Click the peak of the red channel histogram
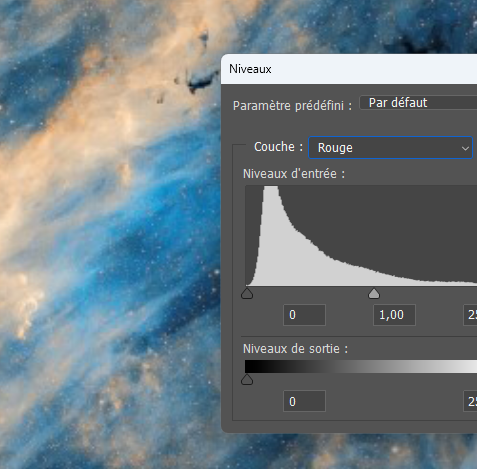Screen dimensions: 477x469 271,189
